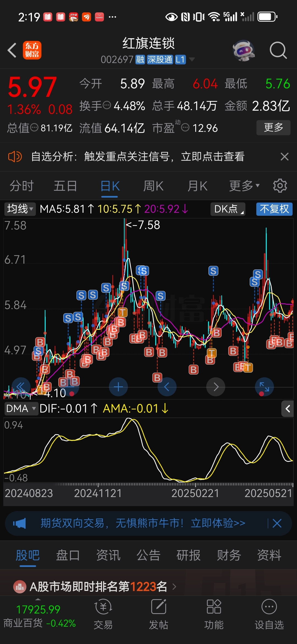Tap the 20241121 date marker

[x=98, y=493]
